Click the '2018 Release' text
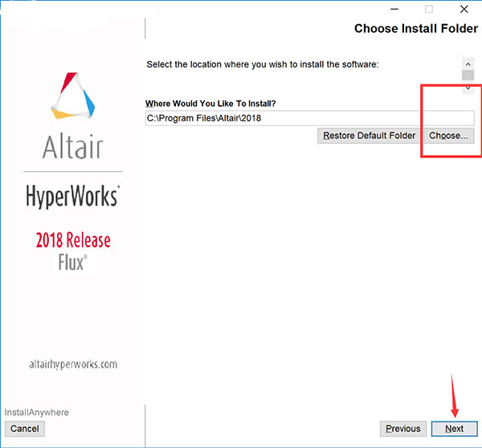 pos(73,240)
